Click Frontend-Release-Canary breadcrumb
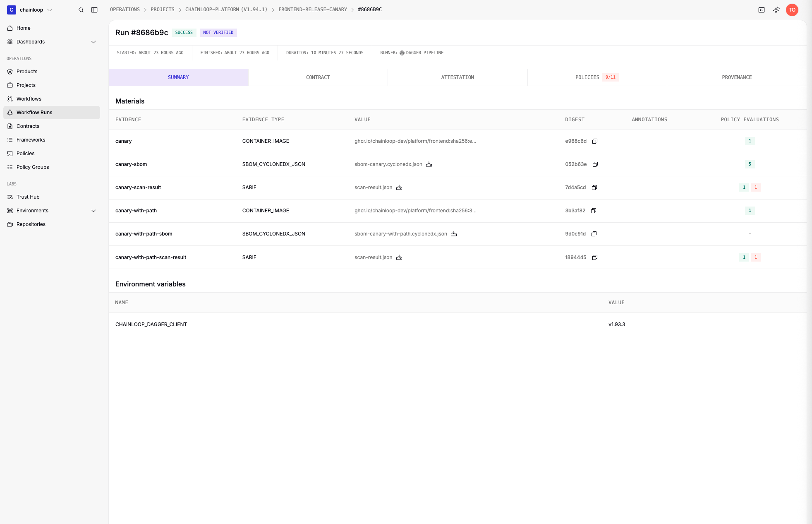The image size is (812, 524). tap(313, 10)
